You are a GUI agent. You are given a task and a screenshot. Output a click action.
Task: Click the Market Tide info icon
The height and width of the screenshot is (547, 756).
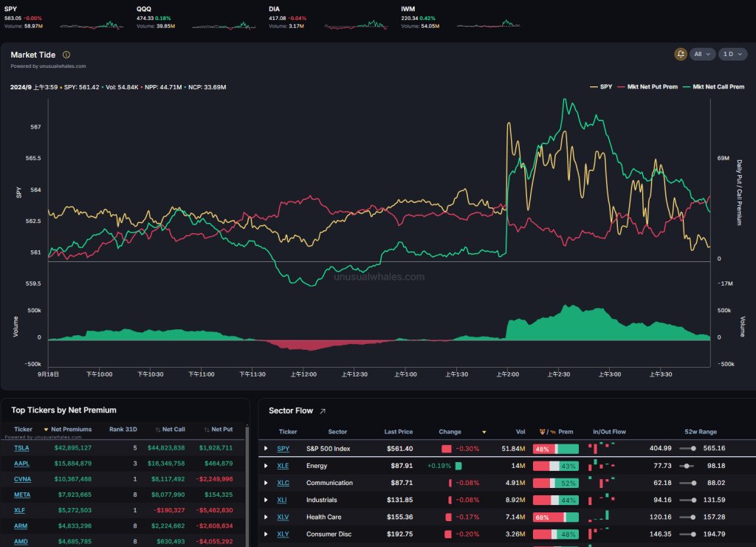coord(66,55)
